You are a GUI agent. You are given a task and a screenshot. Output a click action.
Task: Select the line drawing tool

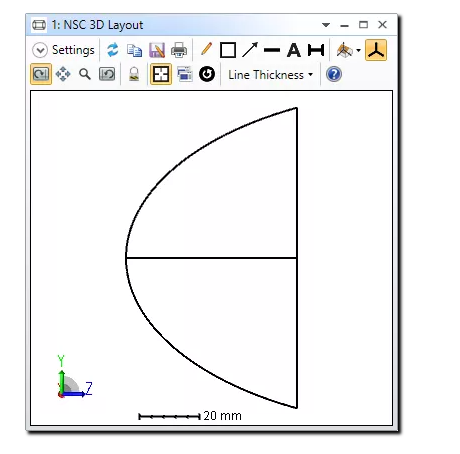click(x=272, y=51)
